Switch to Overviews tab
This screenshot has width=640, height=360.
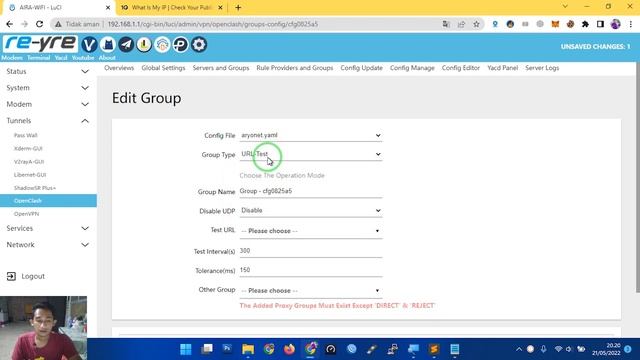[119, 68]
